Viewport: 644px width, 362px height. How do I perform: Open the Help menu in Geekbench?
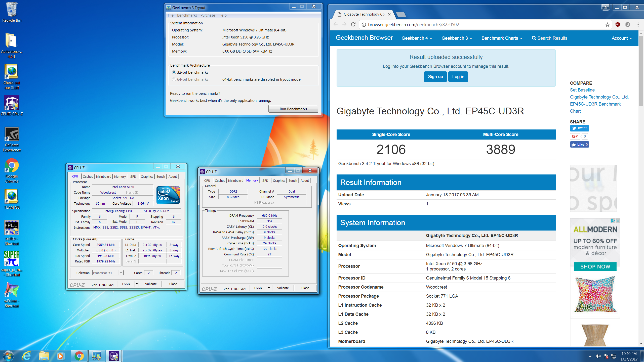point(222,15)
